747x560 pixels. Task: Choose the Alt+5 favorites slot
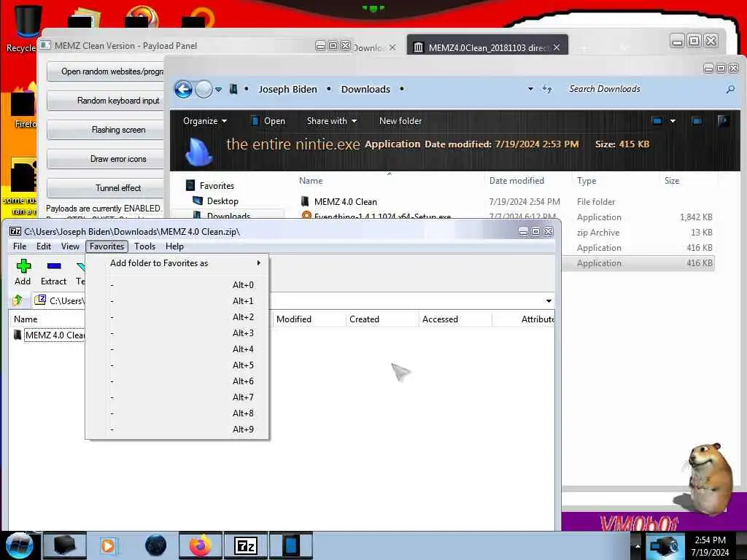[177, 365]
